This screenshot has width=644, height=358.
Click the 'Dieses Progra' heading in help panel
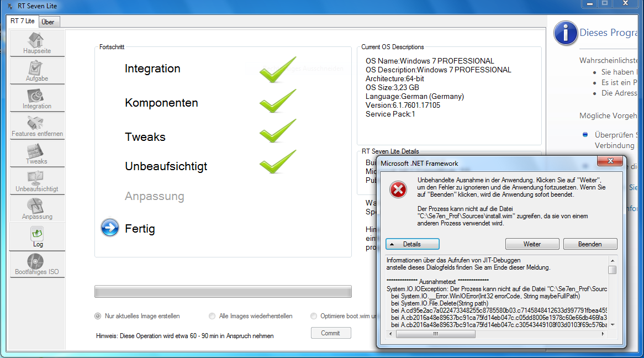click(x=609, y=33)
